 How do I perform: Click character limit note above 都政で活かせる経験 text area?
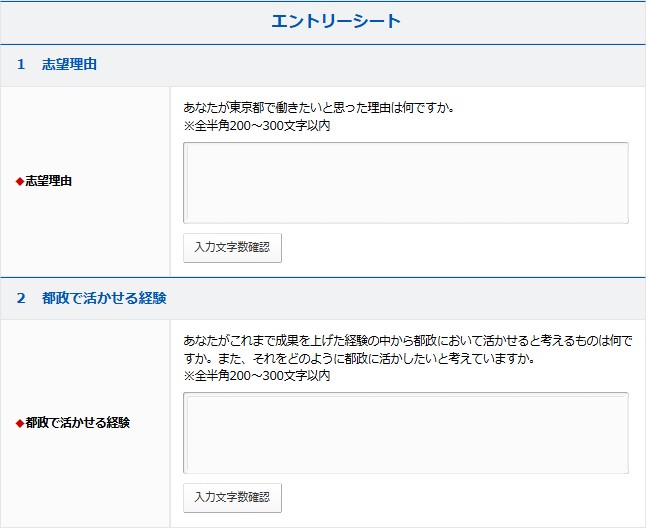pos(257,376)
